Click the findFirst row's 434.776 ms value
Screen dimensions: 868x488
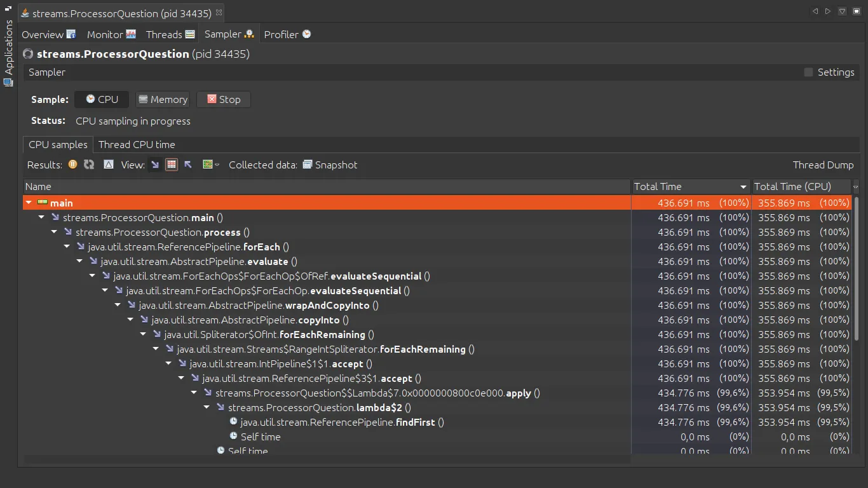(684, 422)
